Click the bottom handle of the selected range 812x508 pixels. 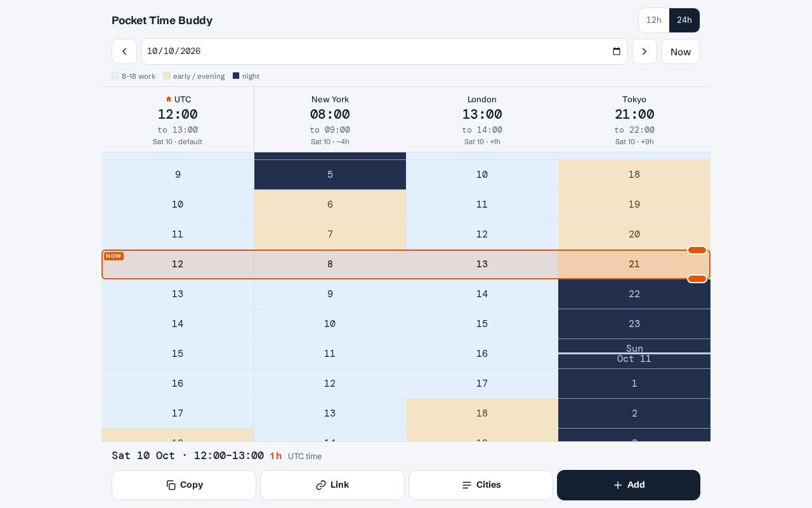[697, 279]
